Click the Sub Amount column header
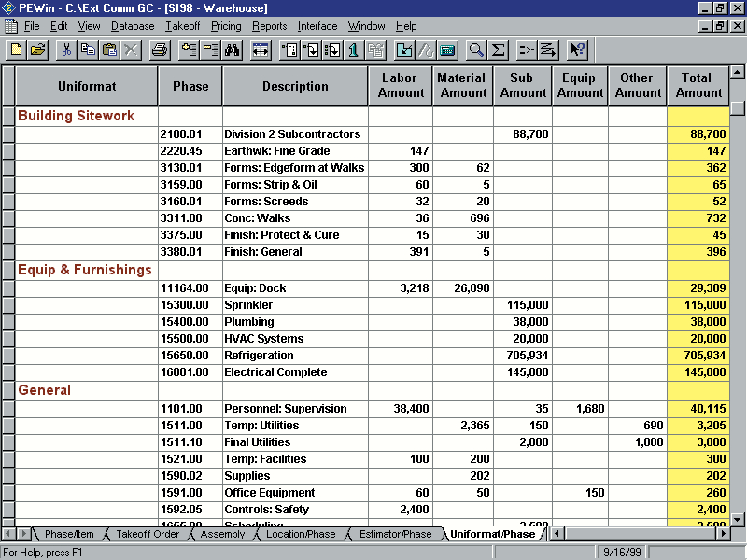Viewport: 747px width, 560px height. click(523, 86)
